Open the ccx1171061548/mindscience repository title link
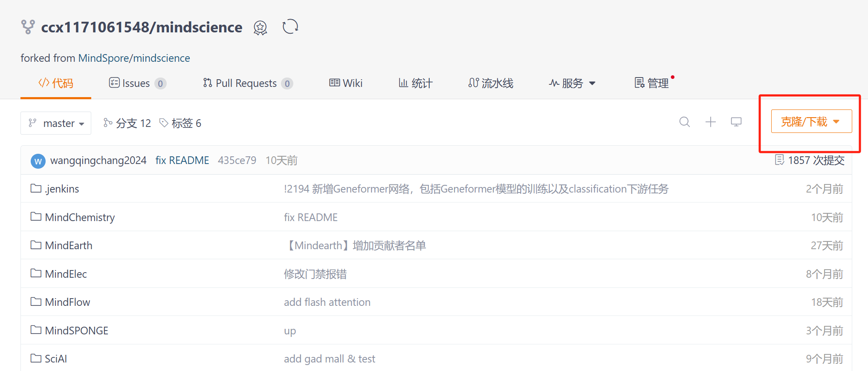This screenshot has width=868, height=371. click(142, 27)
